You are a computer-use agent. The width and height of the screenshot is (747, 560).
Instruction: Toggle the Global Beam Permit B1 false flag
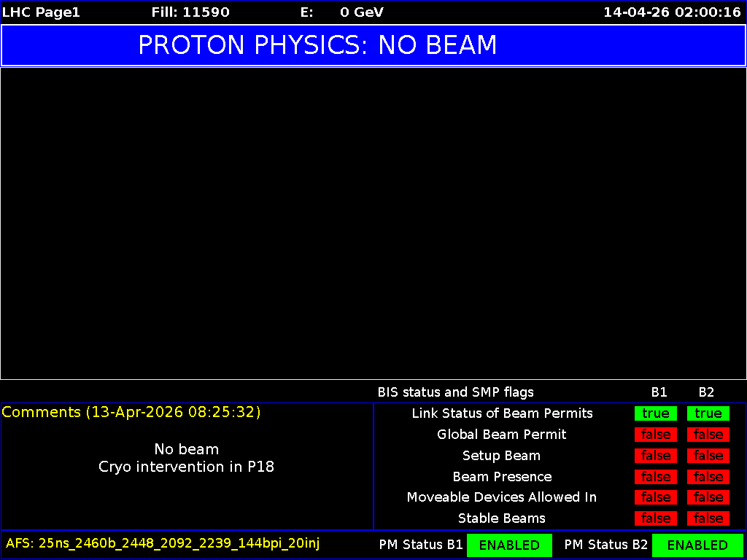655,435
